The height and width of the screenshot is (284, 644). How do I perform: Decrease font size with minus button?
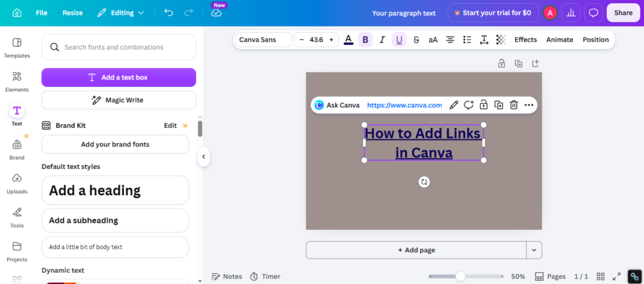pyautogui.click(x=302, y=40)
